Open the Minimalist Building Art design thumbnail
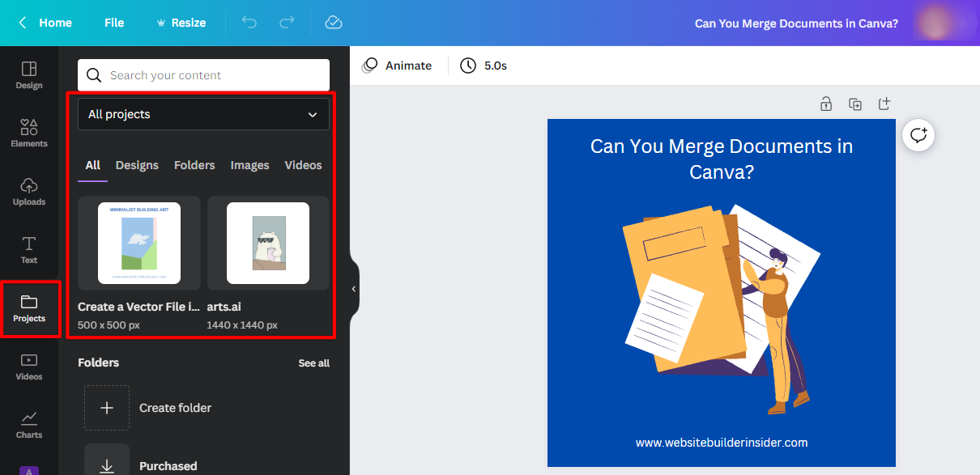Viewport: 980px width, 475px height. [x=139, y=243]
